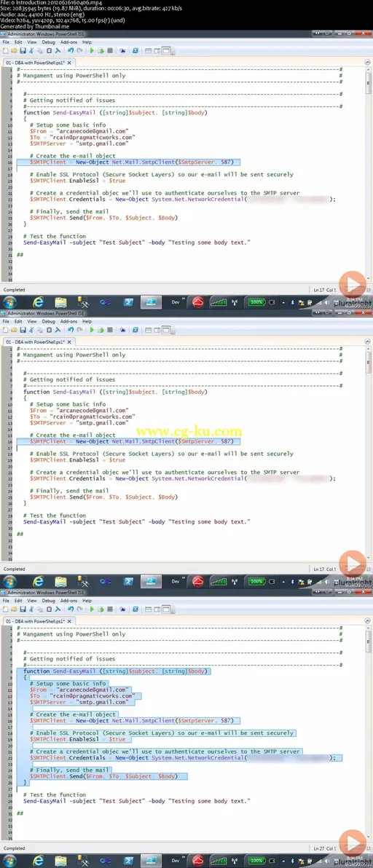Click the $SMTPClient.Send(...) line in the second frame
The image size is (373, 868).
pyautogui.click(x=103, y=497)
